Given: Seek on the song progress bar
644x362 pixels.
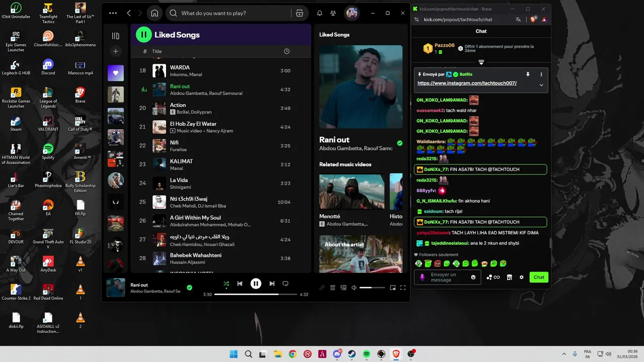Looking at the screenshot, I should pyautogui.click(x=256, y=294).
